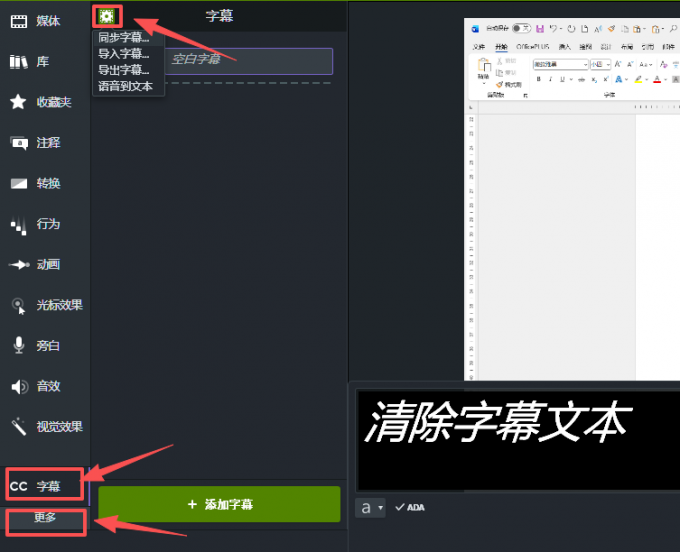Click the Read Aloud icon in Word's toolbar
The height and width of the screenshot is (552, 680).
[x=598, y=29]
